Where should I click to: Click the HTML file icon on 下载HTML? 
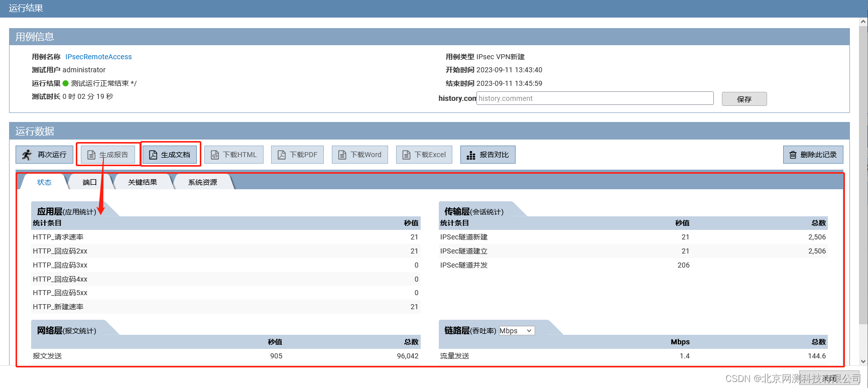point(215,155)
